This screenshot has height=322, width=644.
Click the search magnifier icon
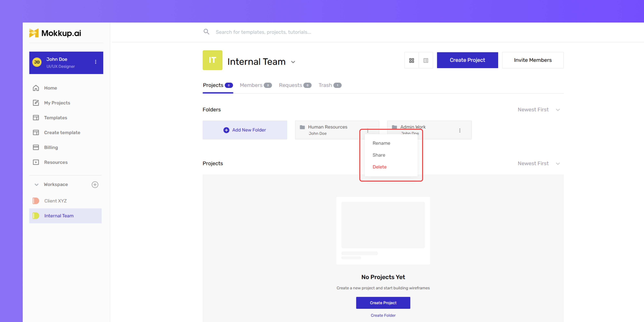[206, 32]
